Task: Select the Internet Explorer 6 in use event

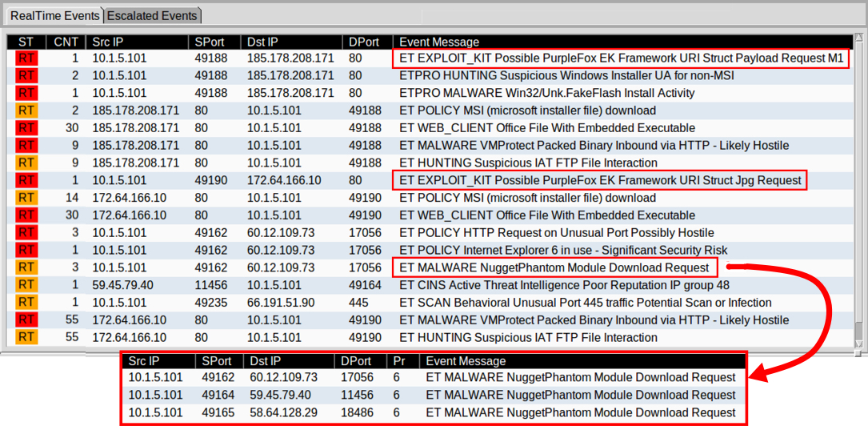Action: point(430,250)
